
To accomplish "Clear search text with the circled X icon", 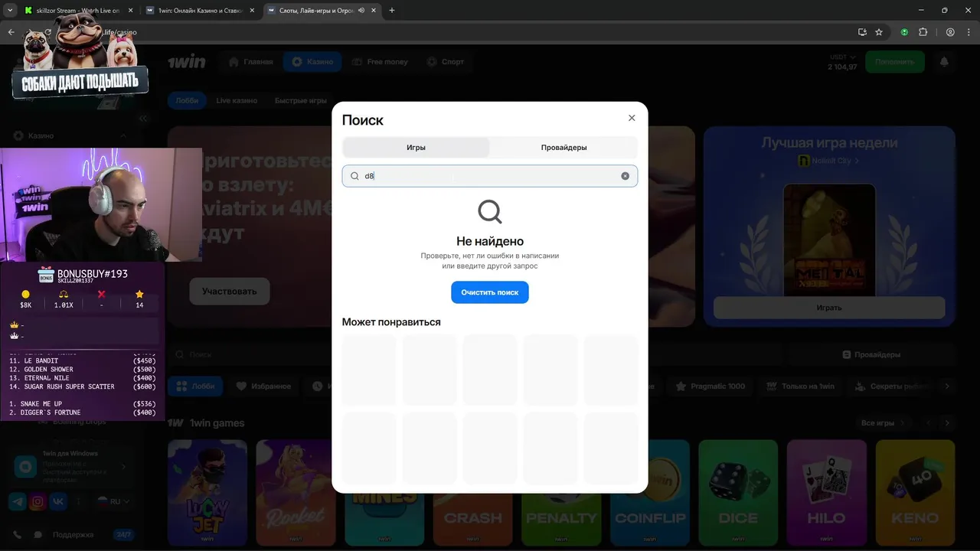I will [x=625, y=176].
